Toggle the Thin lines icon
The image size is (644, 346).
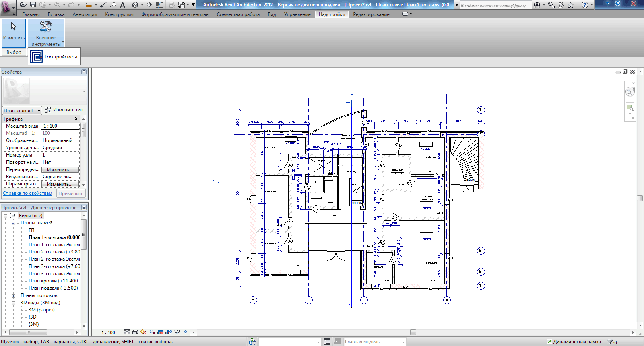pyautogui.click(x=159, y=5)
